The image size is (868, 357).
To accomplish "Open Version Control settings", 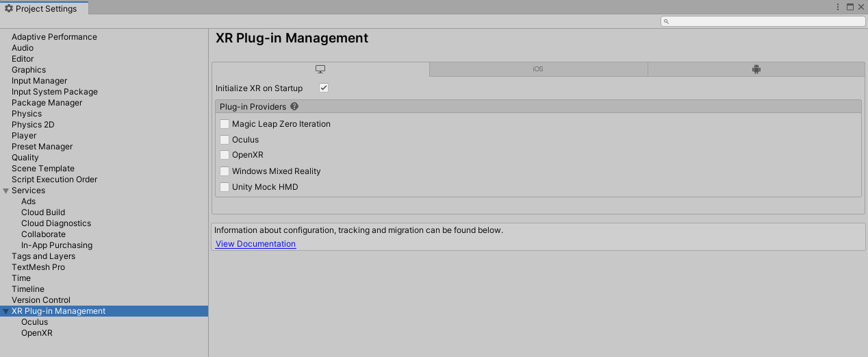I will tap(41, 300).
